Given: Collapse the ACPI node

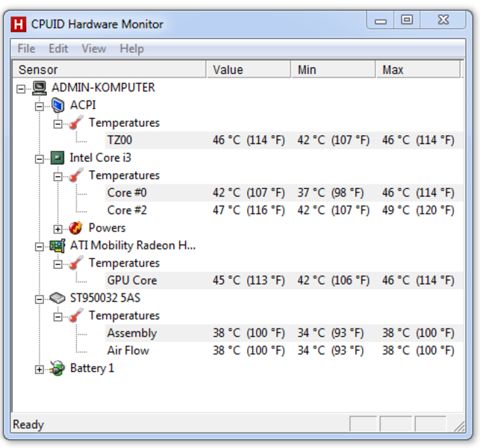Looking at the screenshot, I should [x=39, y=107].
